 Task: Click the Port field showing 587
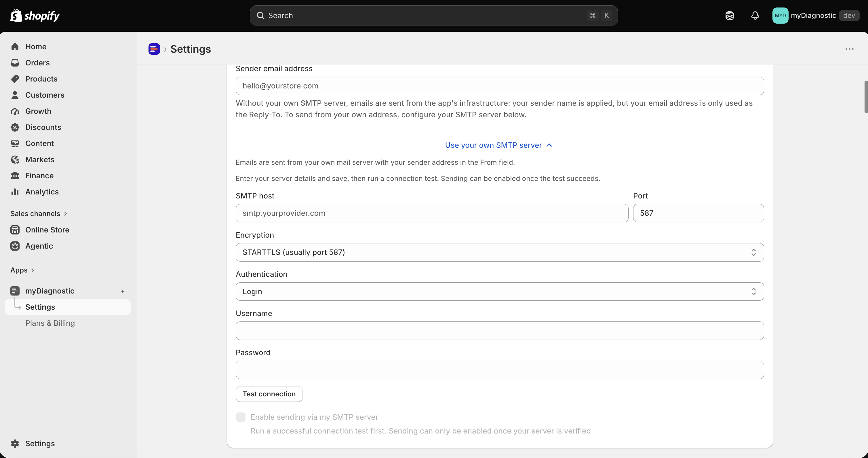tap(698, 213)
